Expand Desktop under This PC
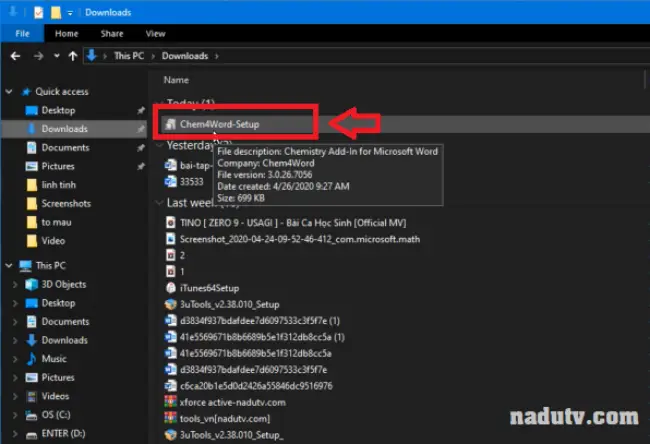This screenshot has height=444, width=650. click(x=15, y=303)
